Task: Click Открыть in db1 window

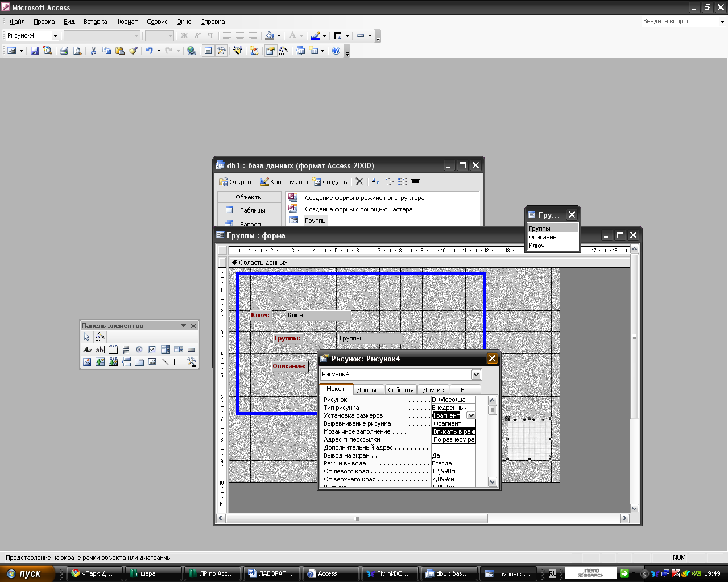Action: 237,182
